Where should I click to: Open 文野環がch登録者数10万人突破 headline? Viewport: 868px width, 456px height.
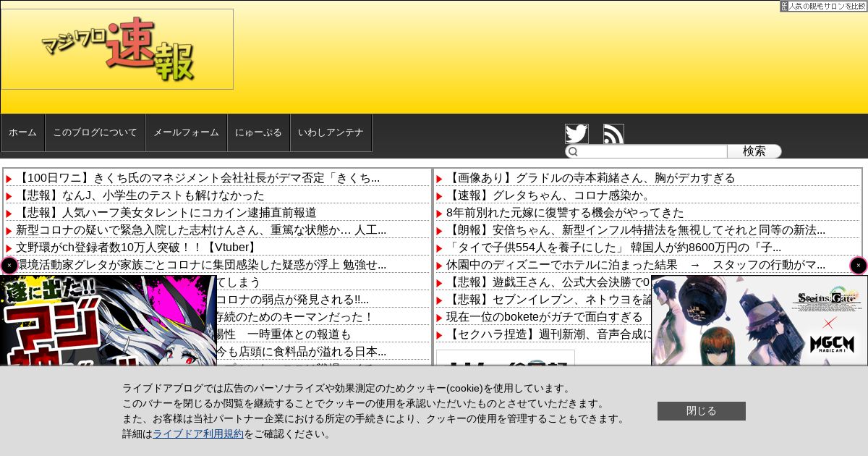[x=137, y=248]
